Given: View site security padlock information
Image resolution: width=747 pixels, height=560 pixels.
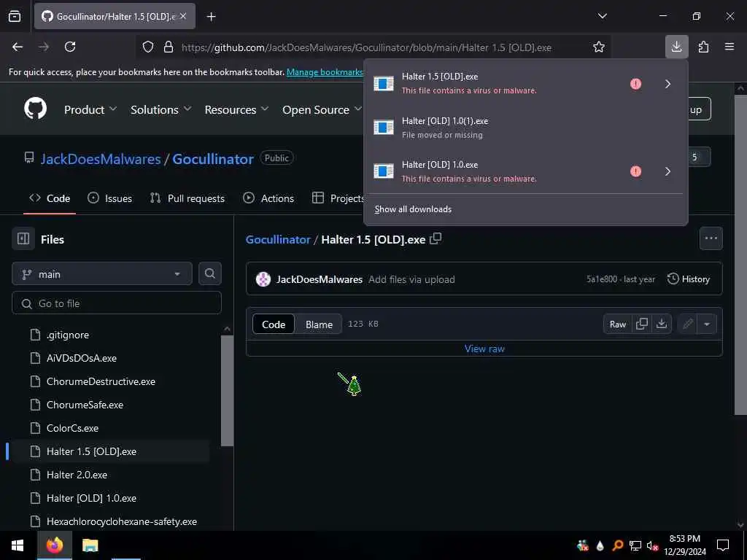Looking at the screenshot, I should coord(169,47).
